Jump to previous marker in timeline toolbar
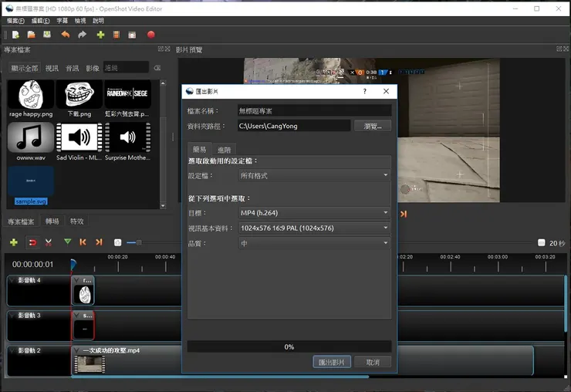The image size is (571, 392). [83, 242]
